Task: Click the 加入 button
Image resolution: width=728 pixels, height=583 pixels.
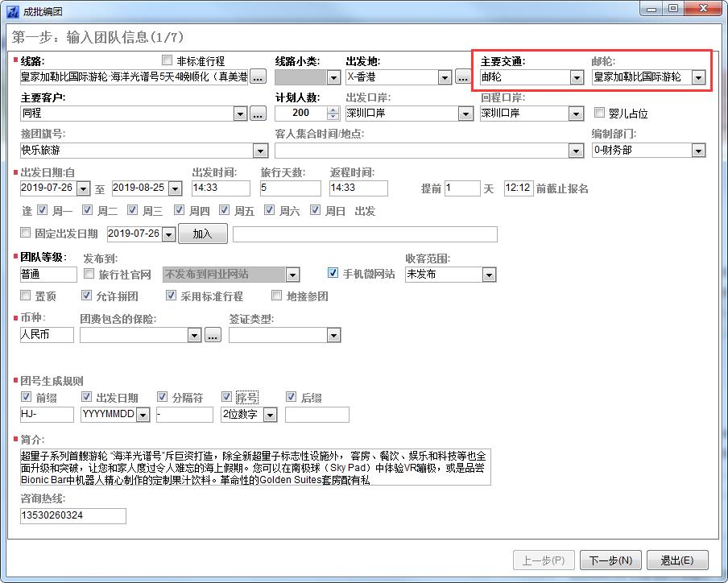Action: (202, 234)
